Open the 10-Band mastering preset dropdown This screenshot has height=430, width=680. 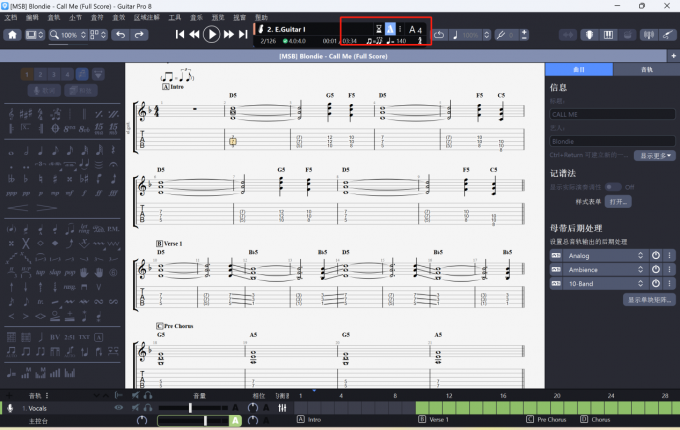pos(640,285)
